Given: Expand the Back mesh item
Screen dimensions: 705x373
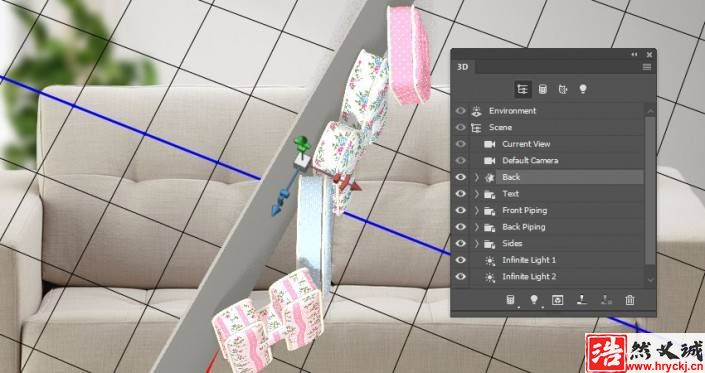Looking at the screenshot, I should tap(477, 177).
